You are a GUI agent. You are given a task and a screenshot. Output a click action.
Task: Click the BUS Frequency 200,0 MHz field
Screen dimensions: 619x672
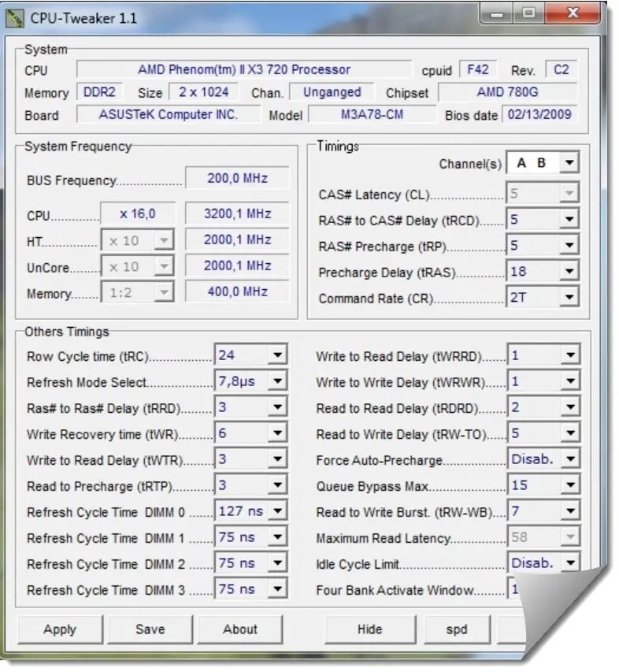pos(237,178)
